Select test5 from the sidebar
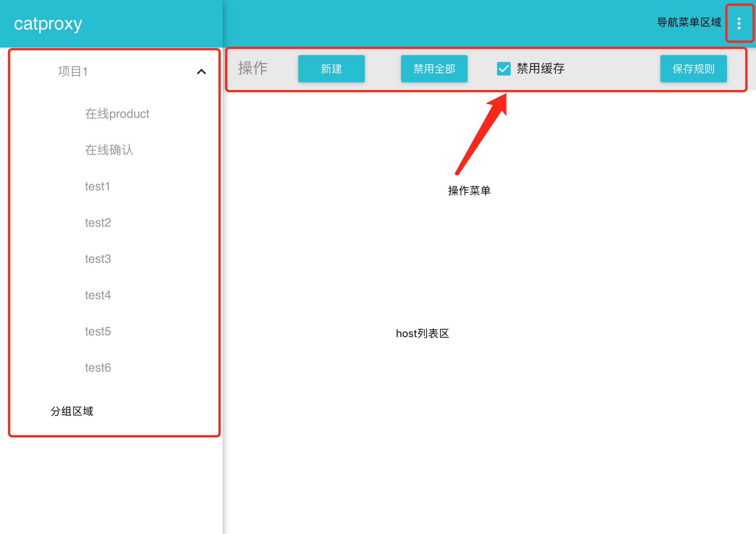756x534 pixels. pos(98,331)
